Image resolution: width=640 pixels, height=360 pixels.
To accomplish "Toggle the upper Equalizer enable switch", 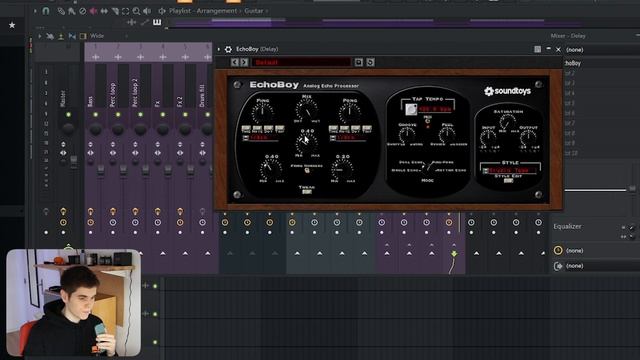I will click(x=632, y=227).
